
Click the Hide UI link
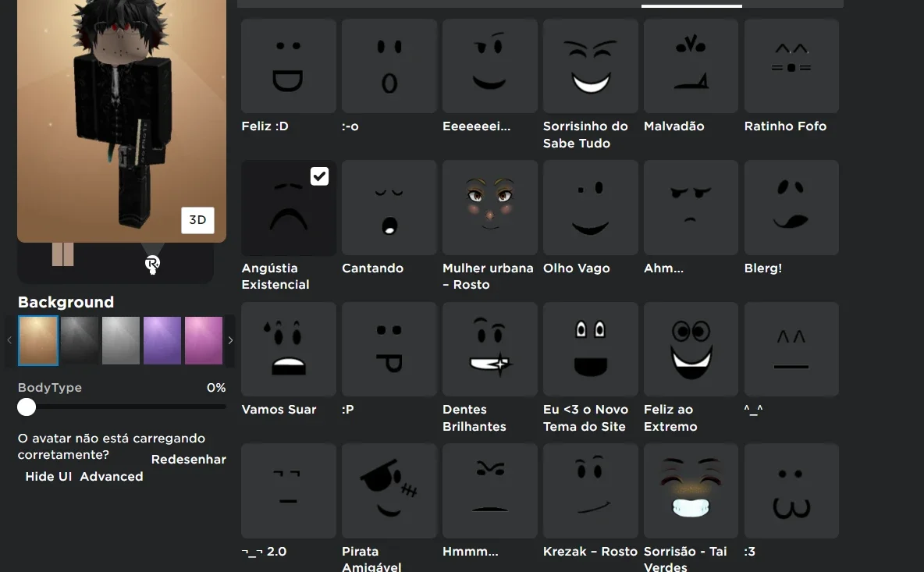(x=48, y=477)
